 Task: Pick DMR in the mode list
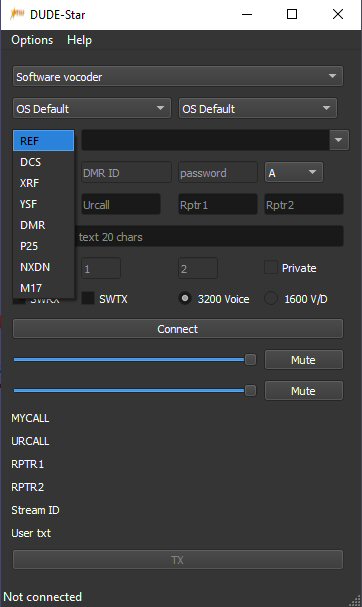coord(43,225)
